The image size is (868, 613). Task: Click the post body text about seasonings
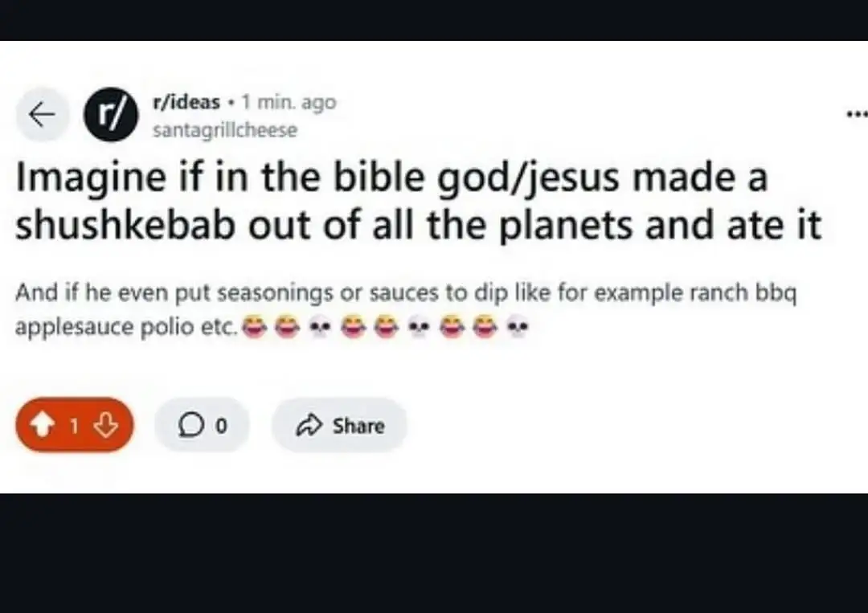point(406,293)
